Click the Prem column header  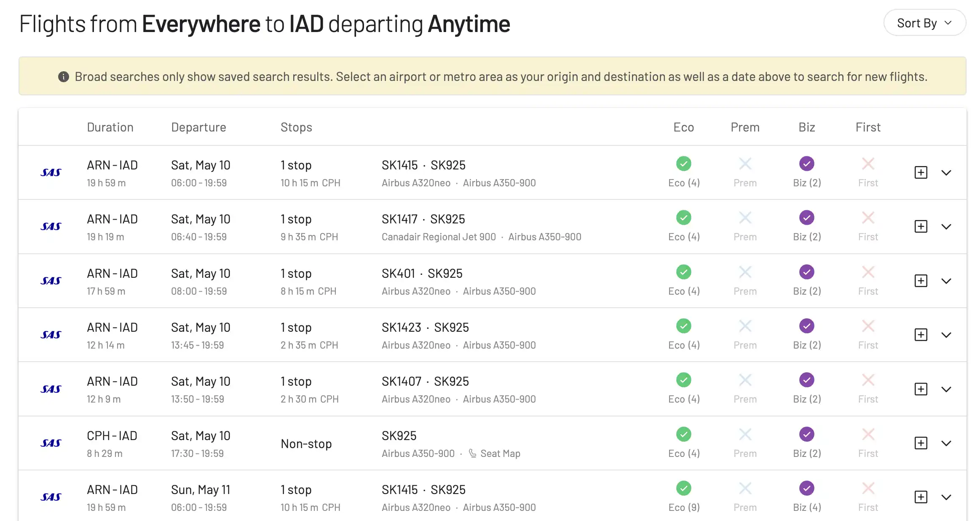(x=745, y=127)
